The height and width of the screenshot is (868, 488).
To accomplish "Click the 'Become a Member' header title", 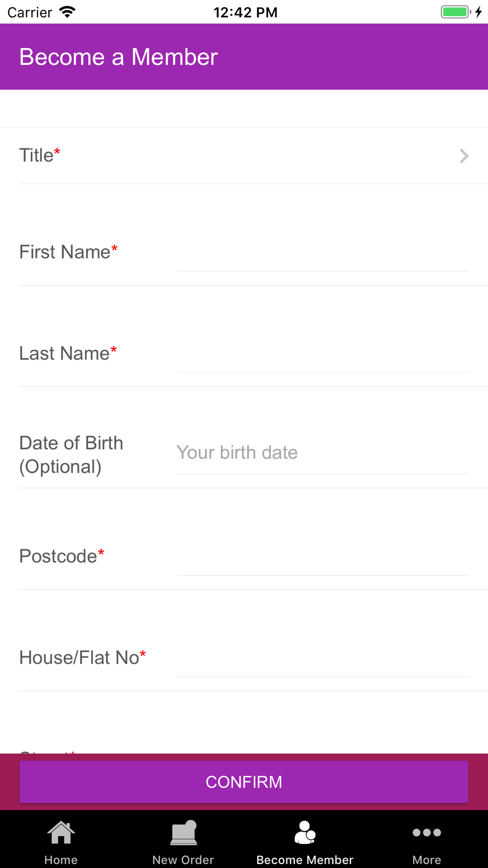I will click(119, 57).
